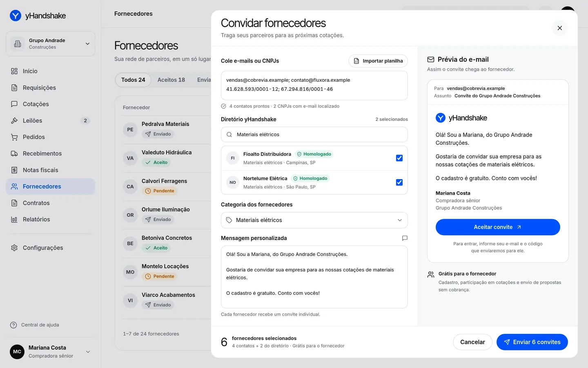
Task: Open Leilões in the sidebar
Action: click(51, 121)
